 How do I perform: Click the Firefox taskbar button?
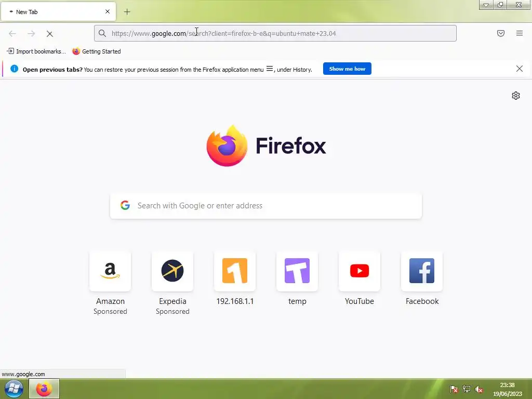pyautogui.click(x=44, y=389)
